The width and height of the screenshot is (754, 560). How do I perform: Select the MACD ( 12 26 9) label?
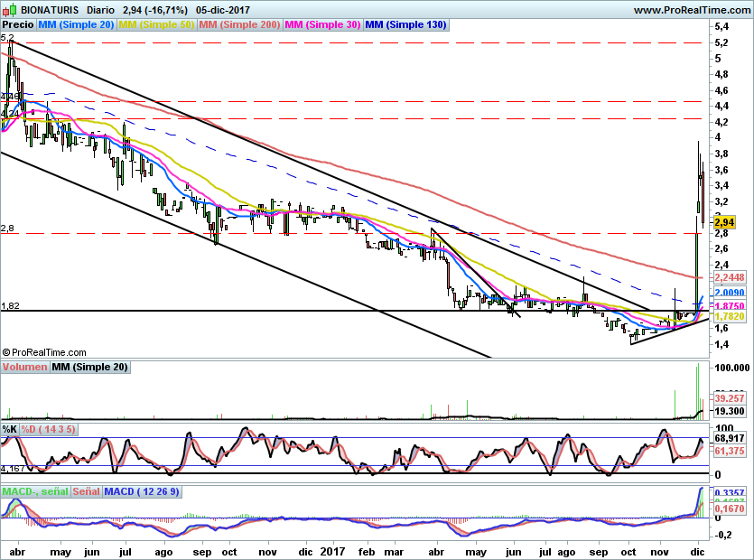142,491
